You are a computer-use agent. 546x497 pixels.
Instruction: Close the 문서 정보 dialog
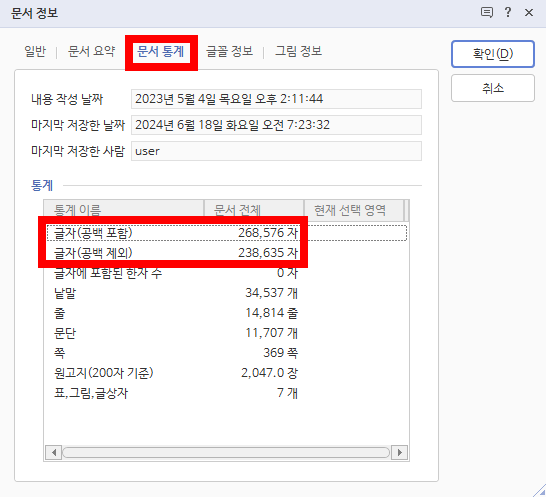click(529, 13)
